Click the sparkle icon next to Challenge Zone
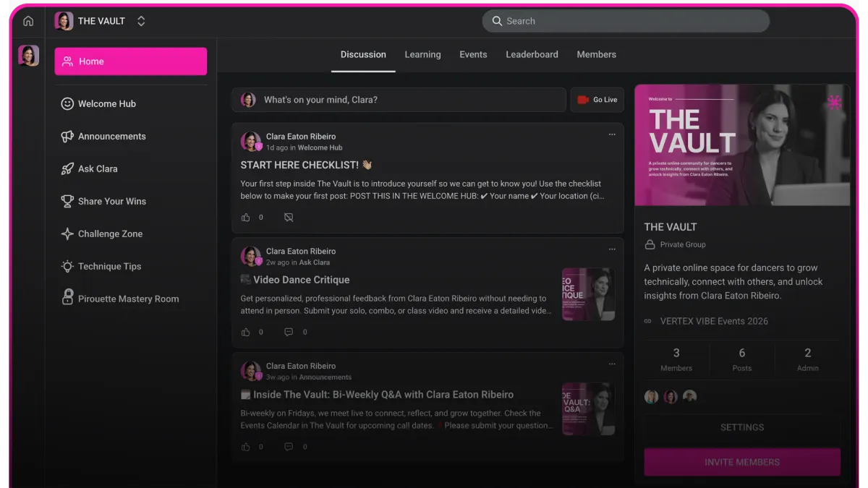The image size is (868, 488). (67, 234)
